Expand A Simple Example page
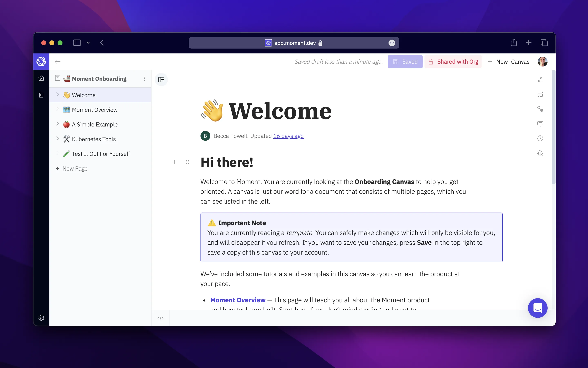Image resolution: width=588 pixels, height=368 pixels. [x=58, y=124]
